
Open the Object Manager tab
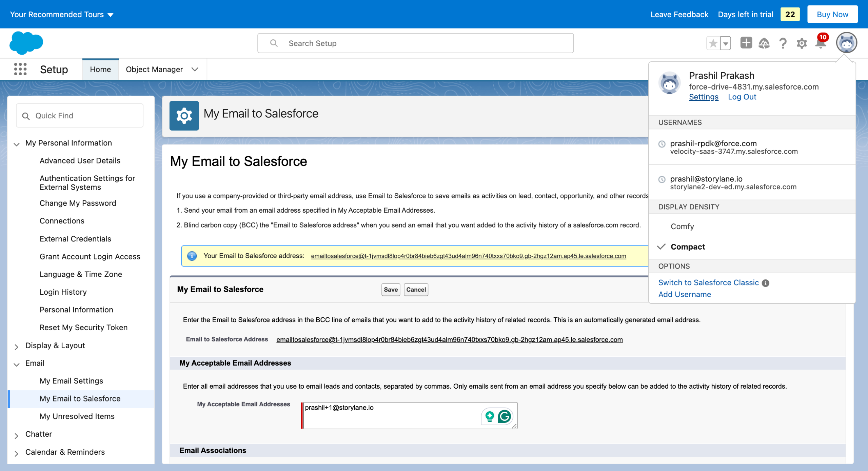coord(154,69)
